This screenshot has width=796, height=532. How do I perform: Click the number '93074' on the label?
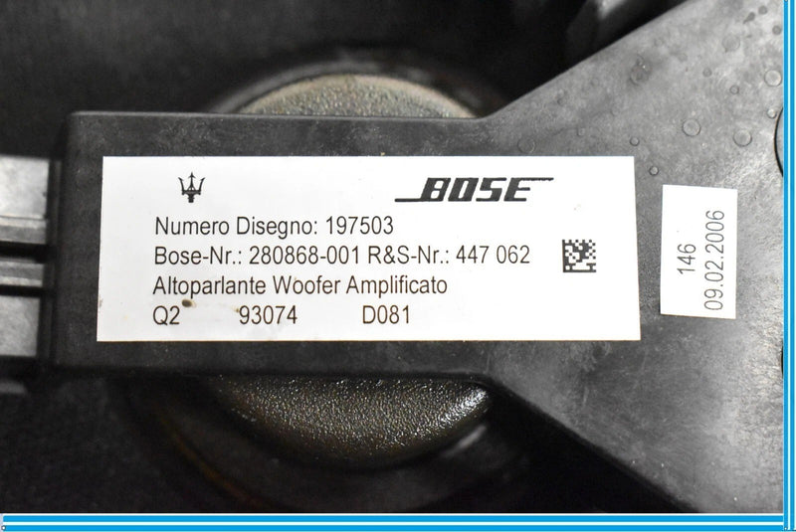pos(268,315)
